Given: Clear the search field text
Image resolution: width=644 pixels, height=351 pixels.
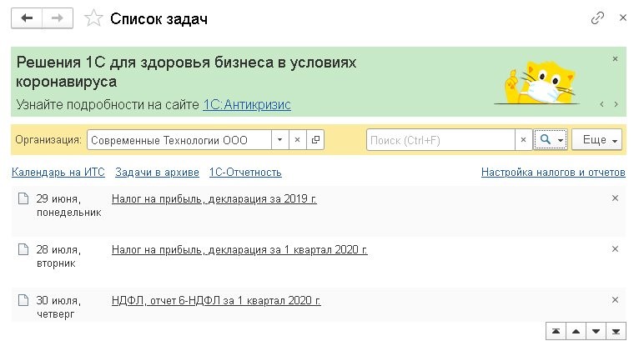Looking at the screenshot, I should click(x=523, y=140).
